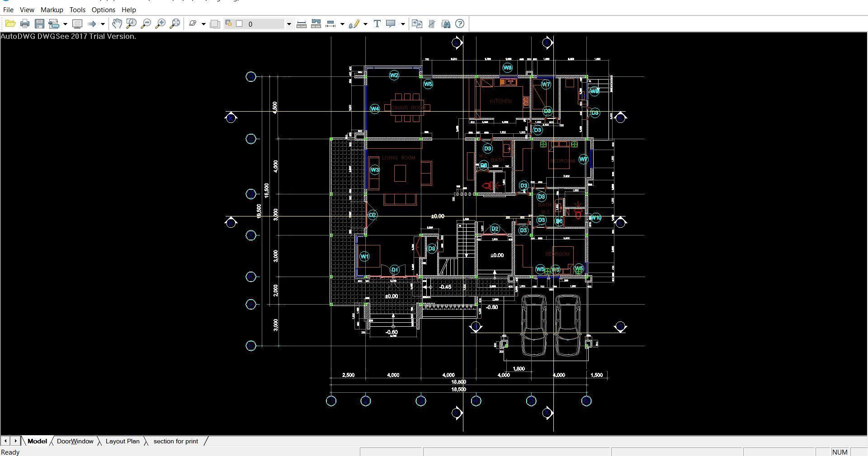
Task: Click the blue arrow navigation icon
Action: [92, 24]
